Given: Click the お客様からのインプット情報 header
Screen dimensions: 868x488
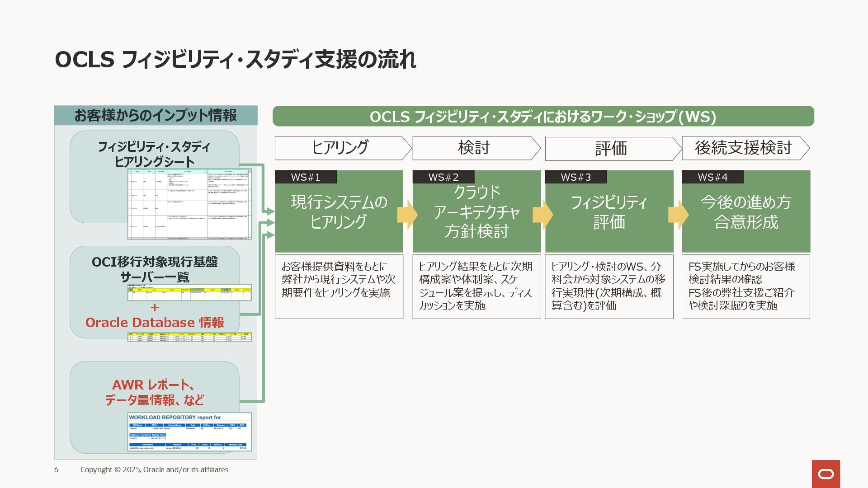Looking at the screenshot, I should 156,116.
